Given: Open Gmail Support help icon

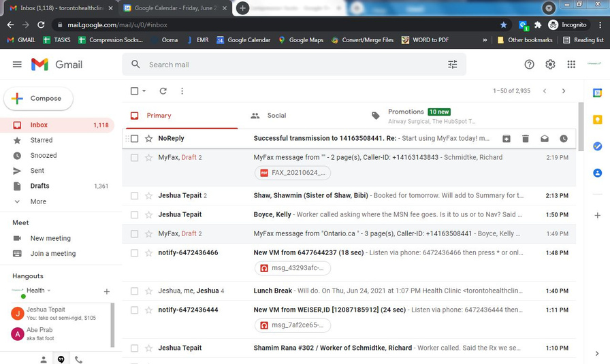Looking at the screenshot, I should [529, 65].
